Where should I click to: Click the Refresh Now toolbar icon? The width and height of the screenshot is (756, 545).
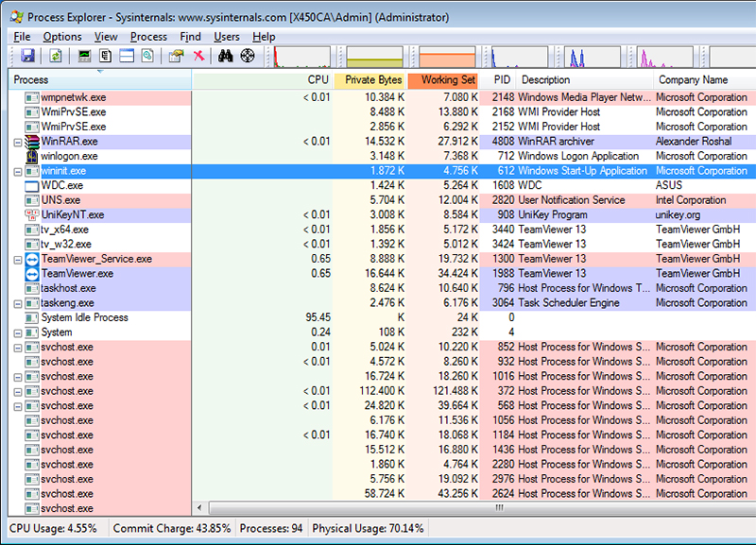coord(54,56)
